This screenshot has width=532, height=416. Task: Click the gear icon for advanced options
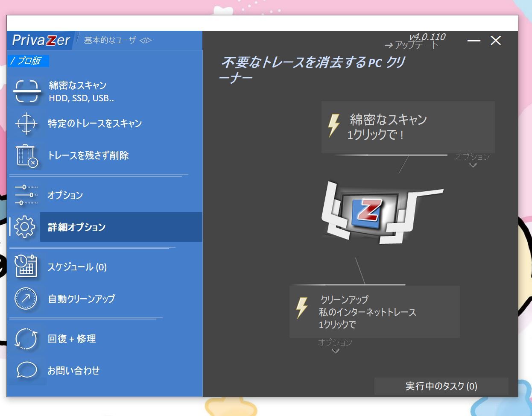25,227
